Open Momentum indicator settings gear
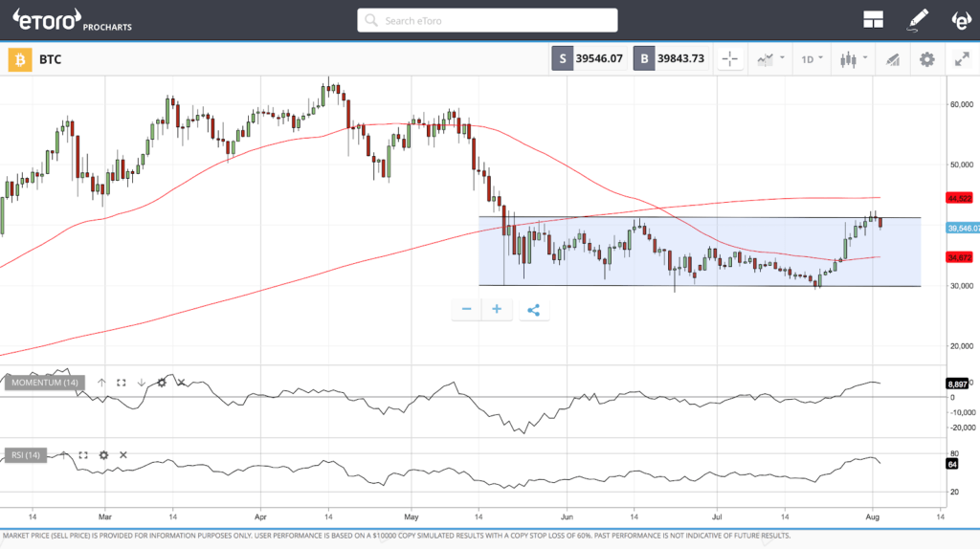Image resolution: width=980 pixels, height=549 pixels. [162, 383]
